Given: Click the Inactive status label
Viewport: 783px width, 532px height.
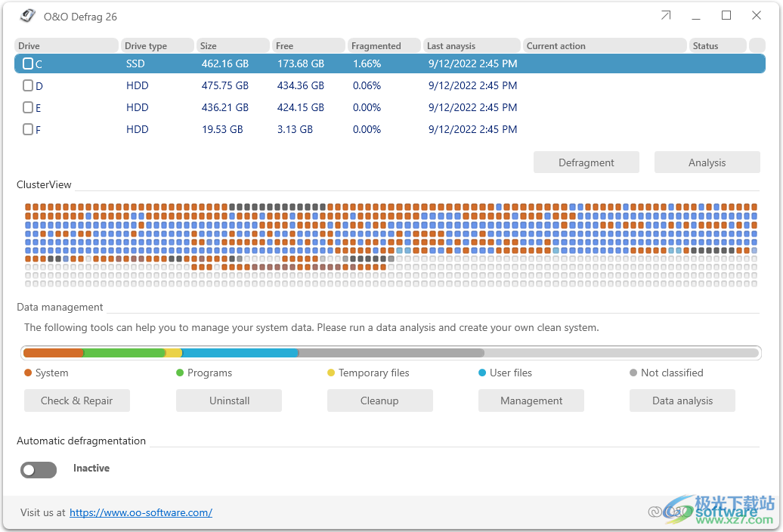Looking at the screenshot, I should pyautogui.click(x=91, y=468).
